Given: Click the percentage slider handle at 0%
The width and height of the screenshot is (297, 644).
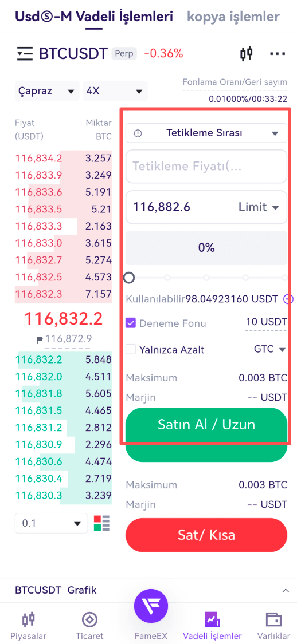Looking at the screenshot, I should click(x=129, y=278).
